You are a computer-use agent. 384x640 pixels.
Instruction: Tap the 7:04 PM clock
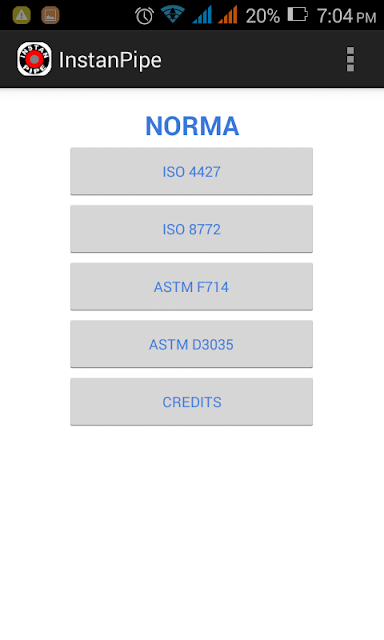346,16
